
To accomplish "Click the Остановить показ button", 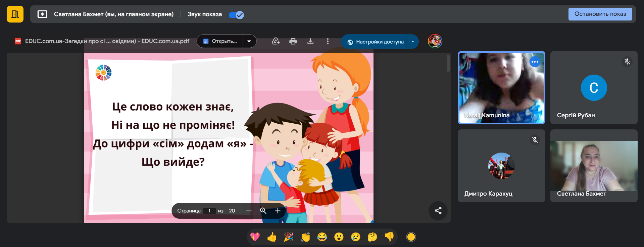I will tap(600, 14).
